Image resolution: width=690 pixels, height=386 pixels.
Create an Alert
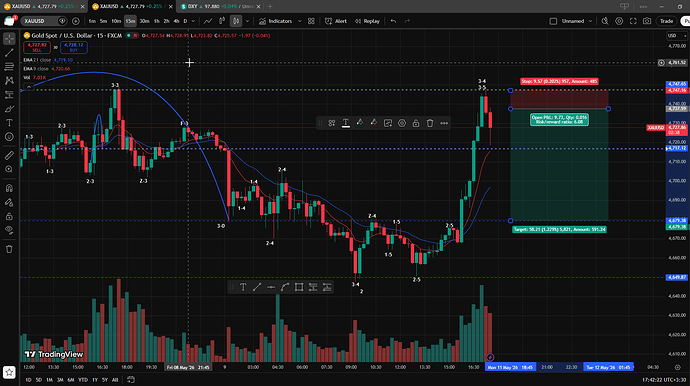(336, 21)
